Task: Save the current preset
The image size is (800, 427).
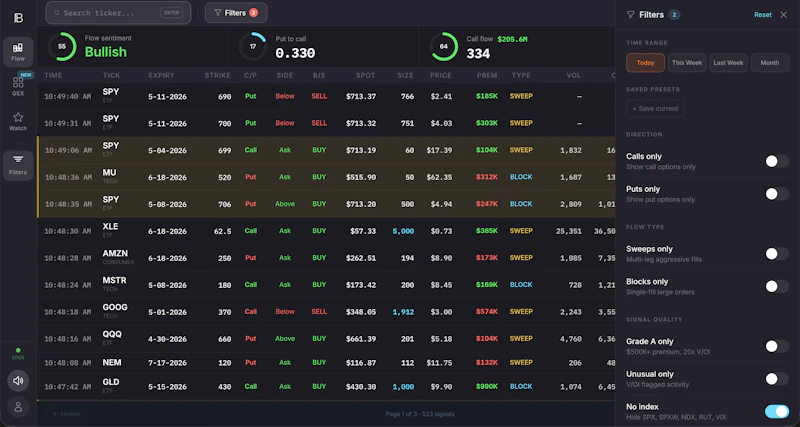Action: pos(655,109)
